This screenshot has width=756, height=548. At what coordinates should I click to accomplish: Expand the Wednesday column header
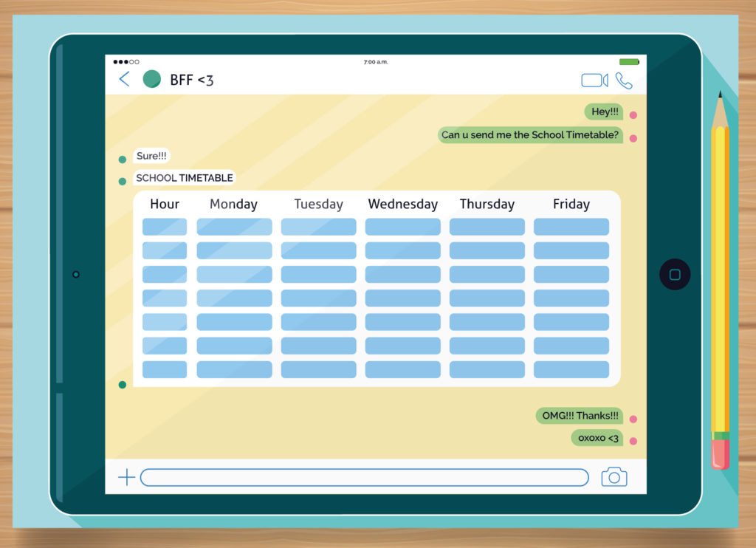pos(402,204)
